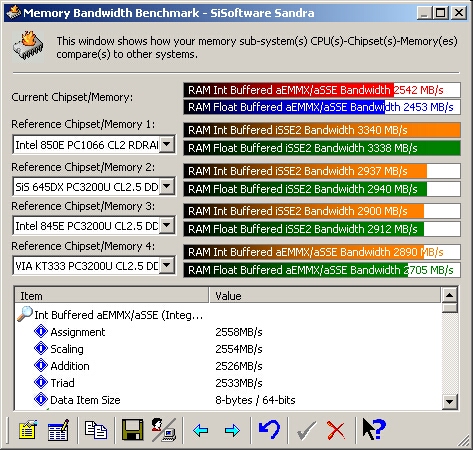Image resolution: width=473 pixels, height=450 pixels.
Task: Open the table edit icon in toolbar
Action: 59,430
